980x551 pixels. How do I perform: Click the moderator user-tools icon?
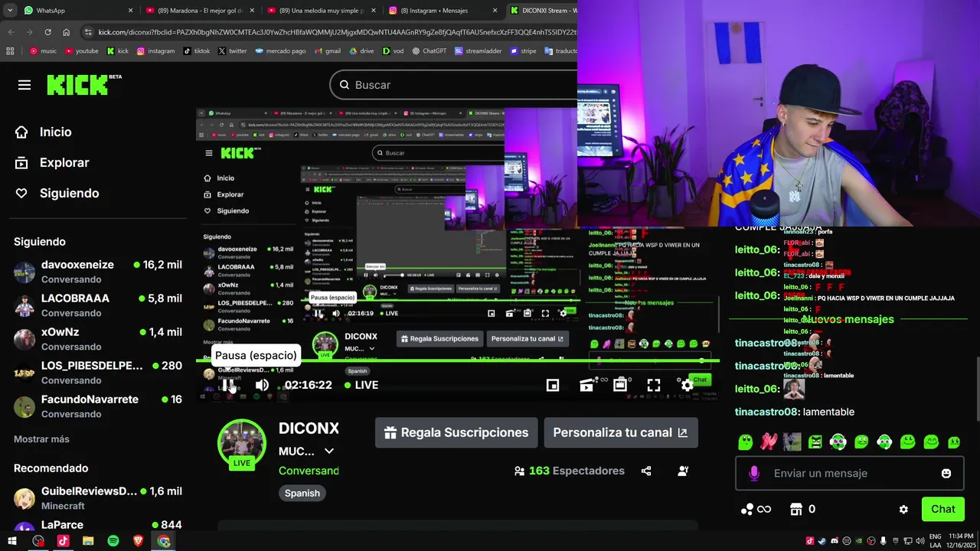[683, 471]
